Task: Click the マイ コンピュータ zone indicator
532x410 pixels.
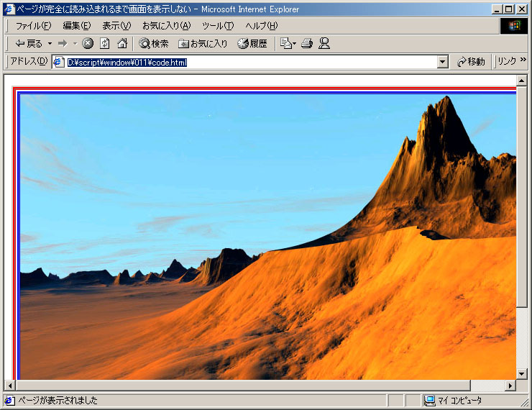Action: tap(453, 401)
